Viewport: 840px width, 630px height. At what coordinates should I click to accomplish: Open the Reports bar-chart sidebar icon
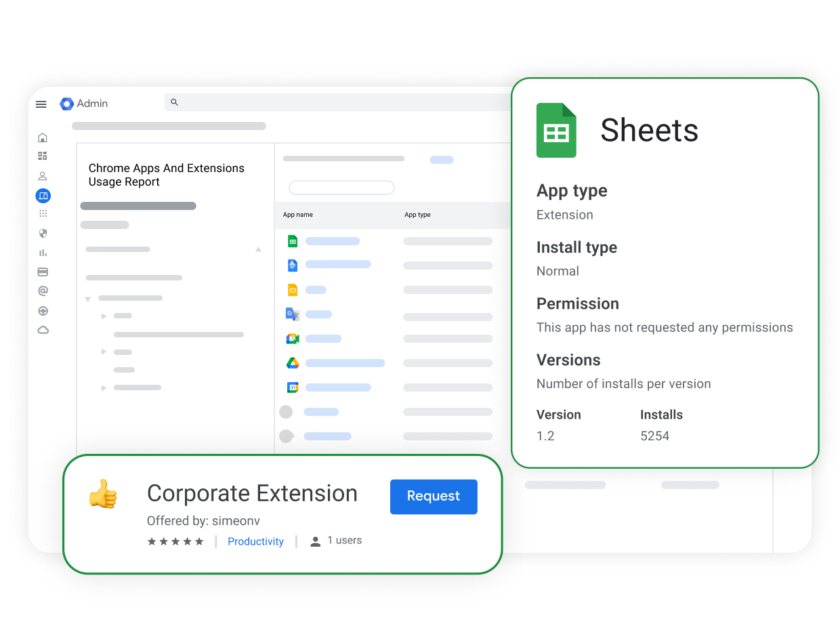(x=43, y=252)
